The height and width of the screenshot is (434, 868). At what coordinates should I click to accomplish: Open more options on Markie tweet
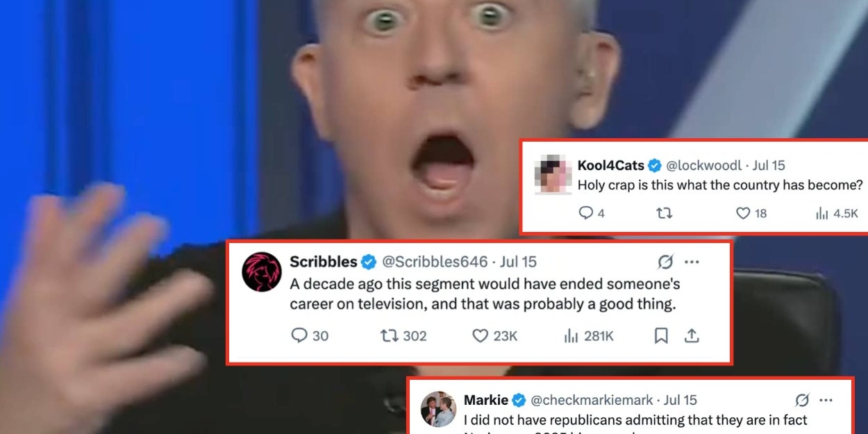pos(826,401)
